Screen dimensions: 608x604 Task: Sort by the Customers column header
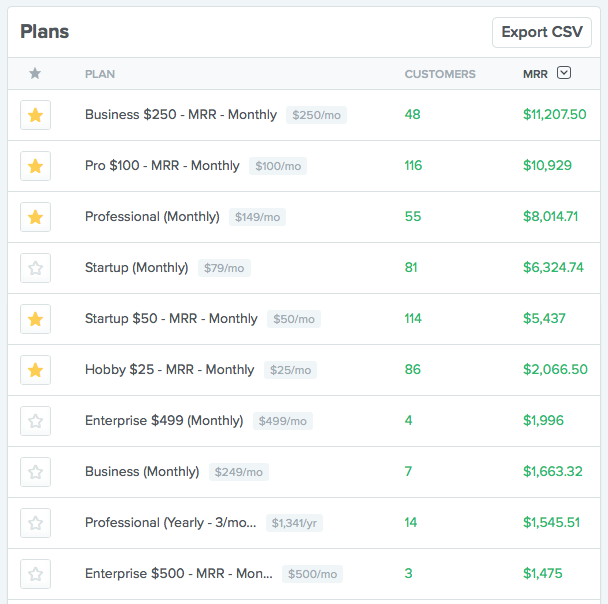pos(439,74)
